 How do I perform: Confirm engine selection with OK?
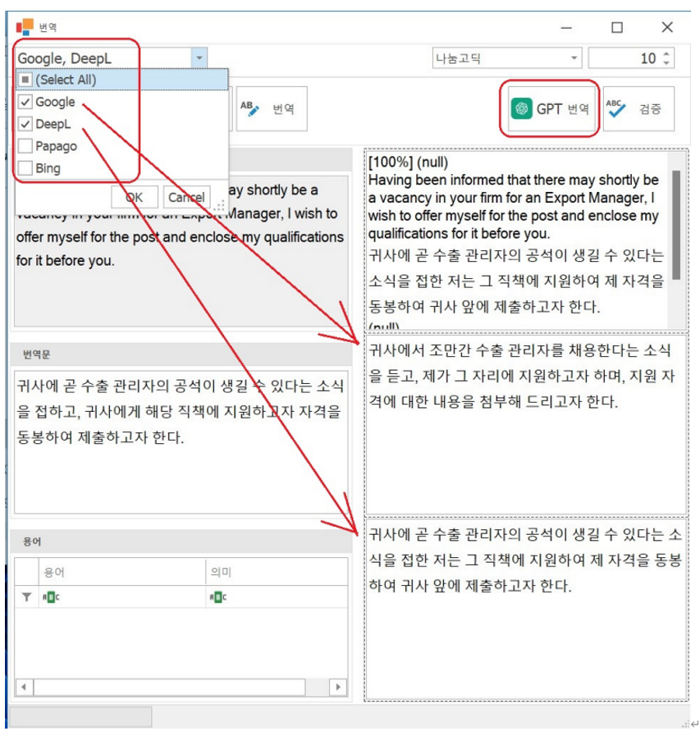(135, 197)
